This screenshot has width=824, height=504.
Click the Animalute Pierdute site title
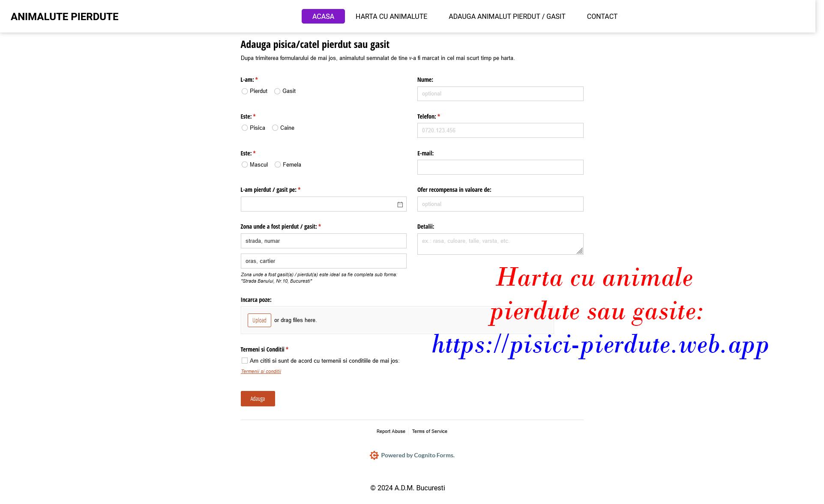click(x=65, y=17)
